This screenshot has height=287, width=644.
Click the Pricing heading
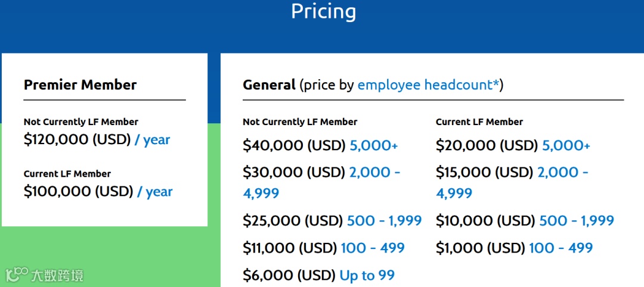coord(323,11)
